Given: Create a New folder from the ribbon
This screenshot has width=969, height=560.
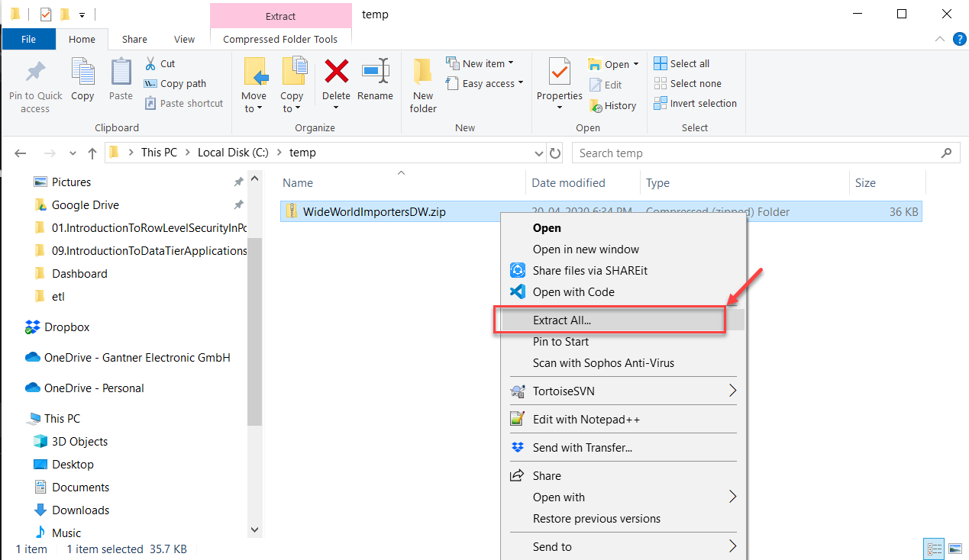Looking at the screenshot, I should click(x=422, y=84).
